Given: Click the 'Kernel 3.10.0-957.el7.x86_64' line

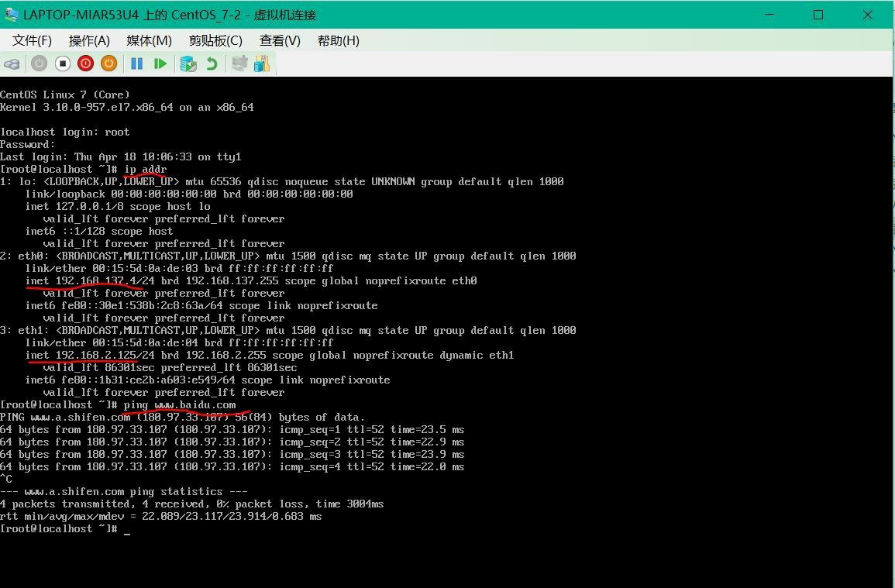Looking at the screenshot, I should click(127, 108).
